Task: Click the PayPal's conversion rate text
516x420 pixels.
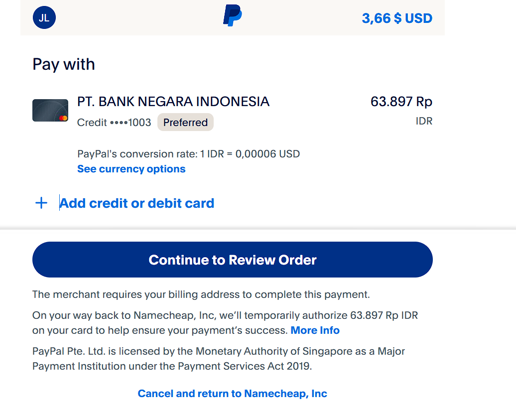Action: click(188, 154)
